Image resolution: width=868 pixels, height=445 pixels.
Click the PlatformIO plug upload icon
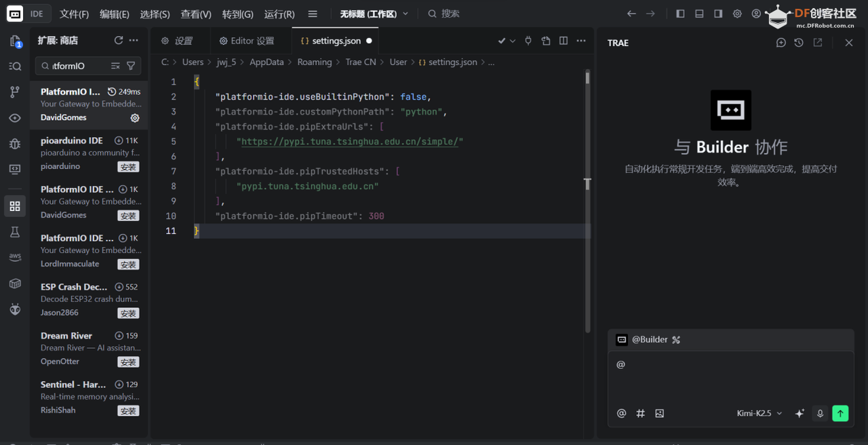click(528, 41)
